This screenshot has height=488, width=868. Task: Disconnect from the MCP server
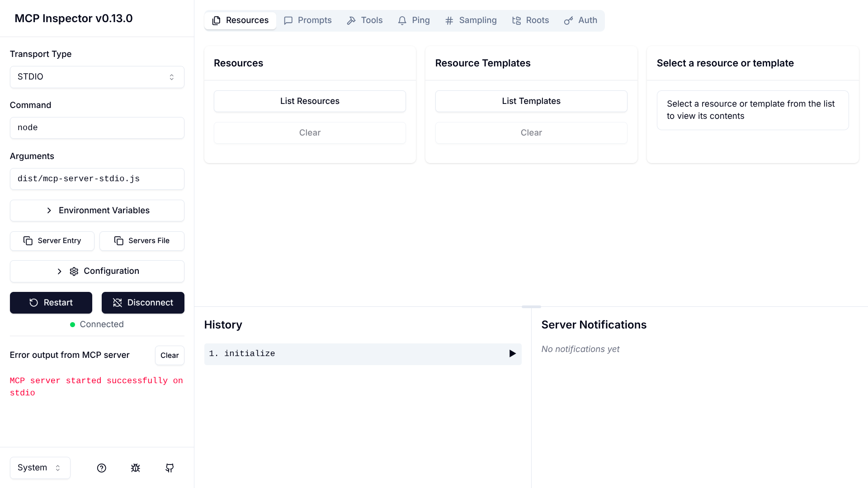(x=143, y=303)
